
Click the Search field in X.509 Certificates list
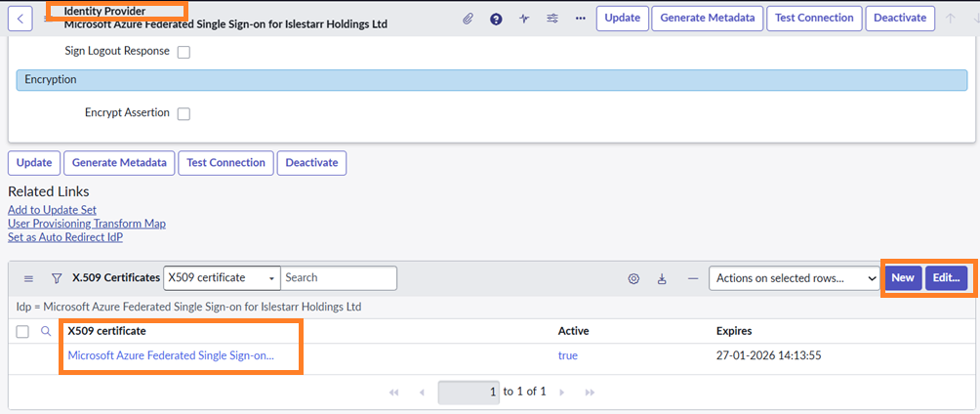tap(339, 278)
